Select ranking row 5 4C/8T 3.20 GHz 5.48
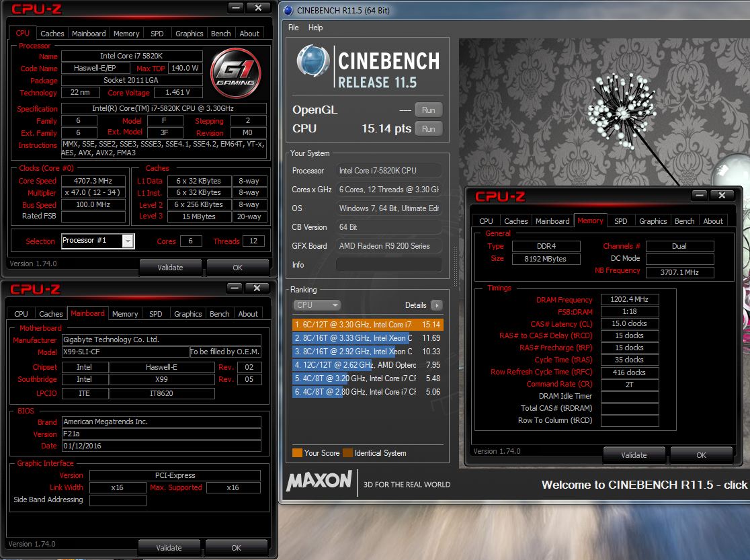The height and width of the screenshot is (560, 750). click(x=368, y=378)
